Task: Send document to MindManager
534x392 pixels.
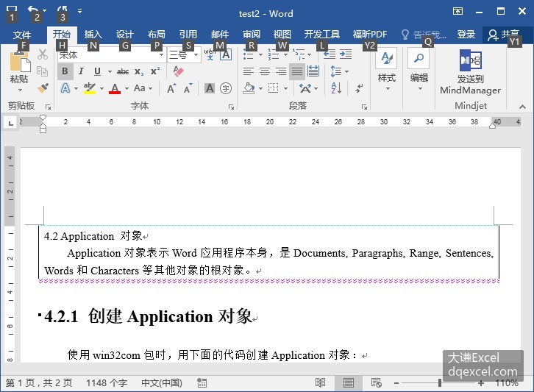Action: 470,72
